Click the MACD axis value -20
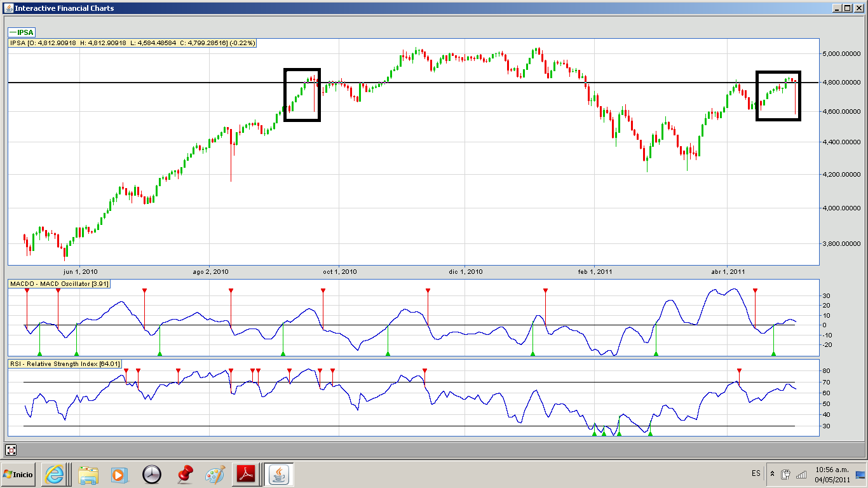 827,344
